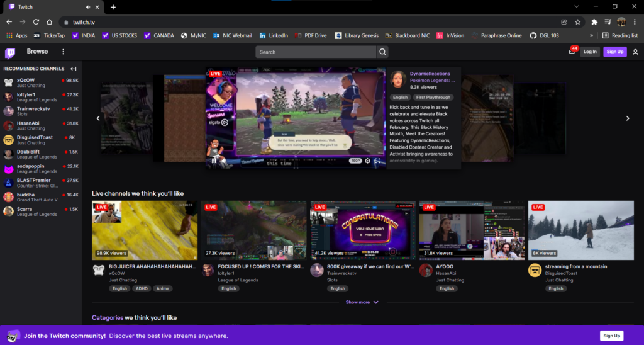Go to the next featured stream in carousel
The image size is (644, 345).
[628, 118]
